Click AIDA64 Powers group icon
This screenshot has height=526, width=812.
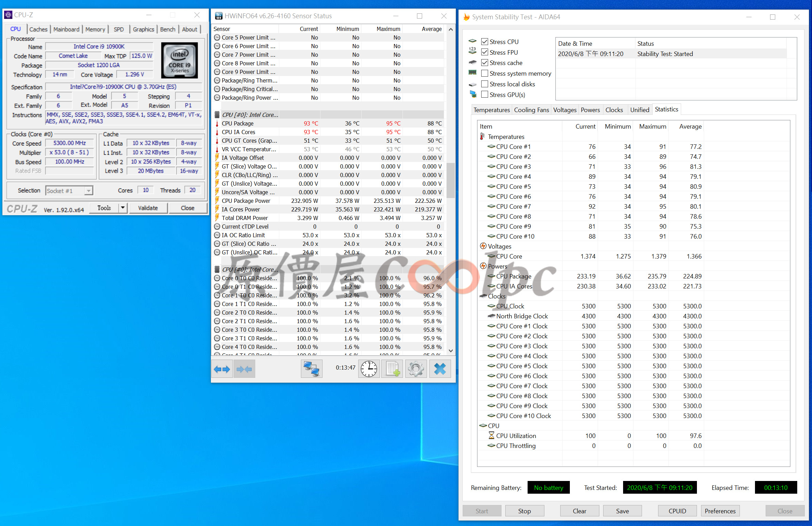click(483, 266)
